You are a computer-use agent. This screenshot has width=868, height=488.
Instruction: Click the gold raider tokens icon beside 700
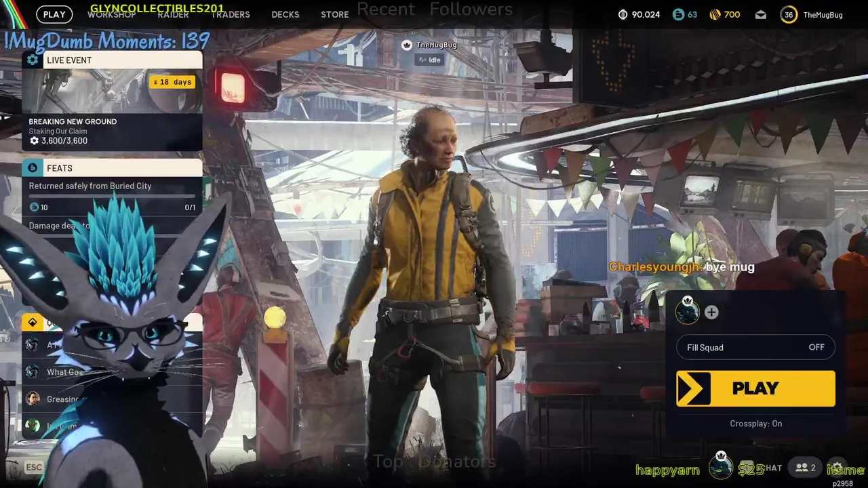coord(714,14)
